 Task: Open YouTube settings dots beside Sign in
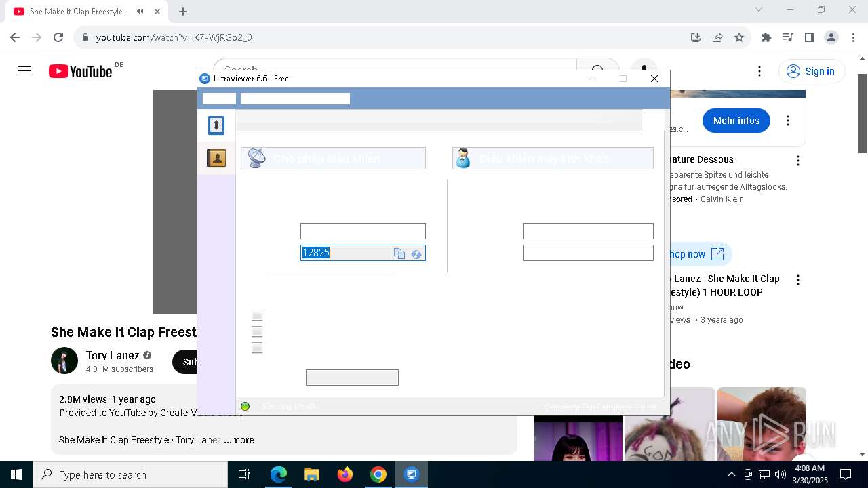coord(759,71)
